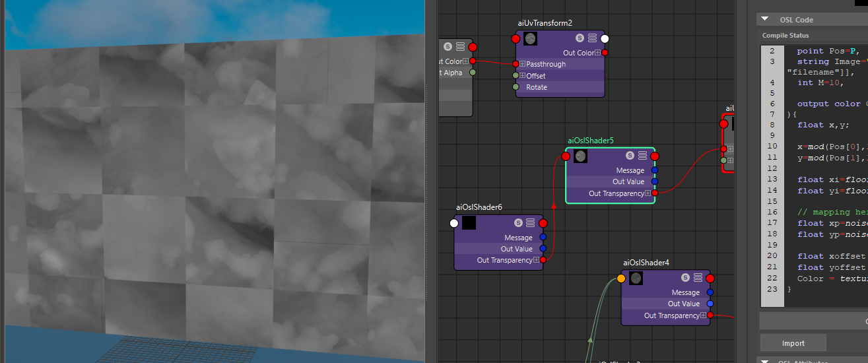This screenshot has width=868, height=363.
Task: Click the swatch thumbnail on aiOslShader4 node
Action: click(636, 279)
